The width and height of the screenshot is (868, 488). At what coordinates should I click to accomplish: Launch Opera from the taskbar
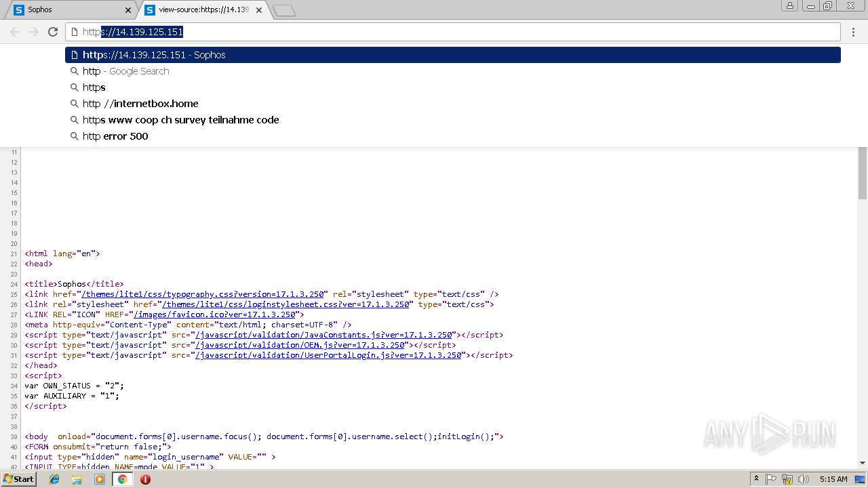coord(145,479)
